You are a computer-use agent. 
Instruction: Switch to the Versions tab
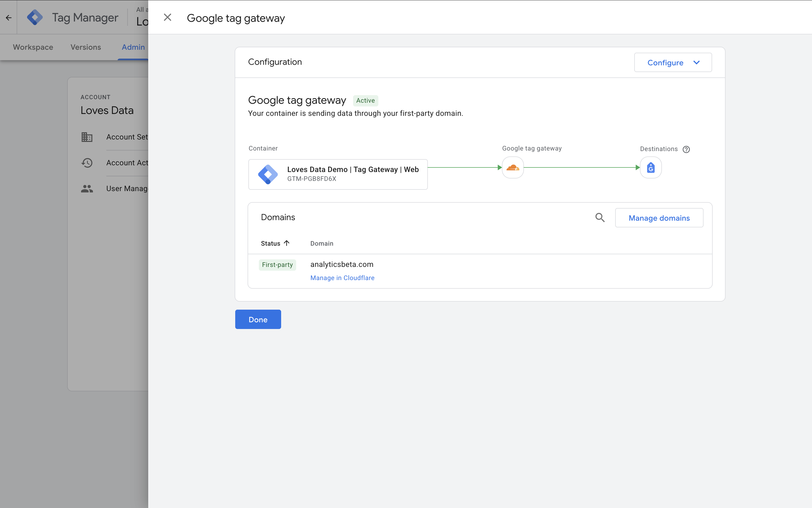(86, 47)
